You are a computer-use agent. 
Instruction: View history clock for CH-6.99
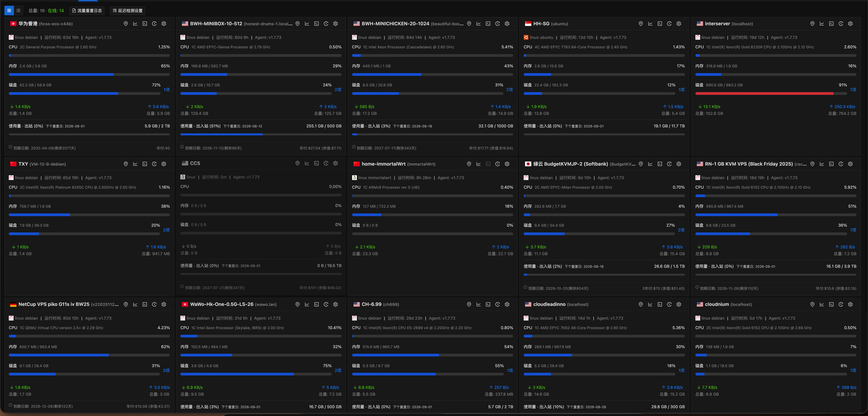(497, 304)
